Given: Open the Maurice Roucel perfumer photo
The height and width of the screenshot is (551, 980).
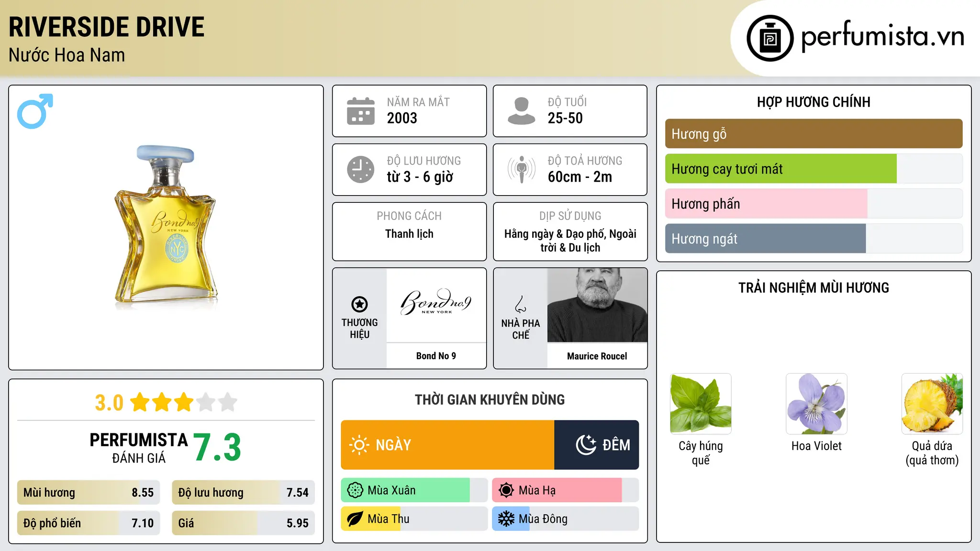Looking at the screenshot, I should (x=597, y=305).
